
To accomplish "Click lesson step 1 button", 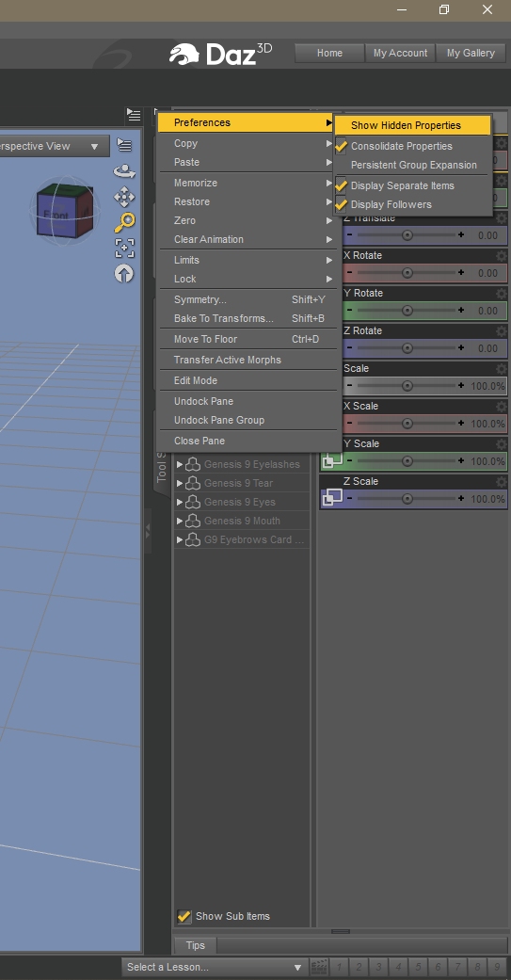I will pos(338,967).
